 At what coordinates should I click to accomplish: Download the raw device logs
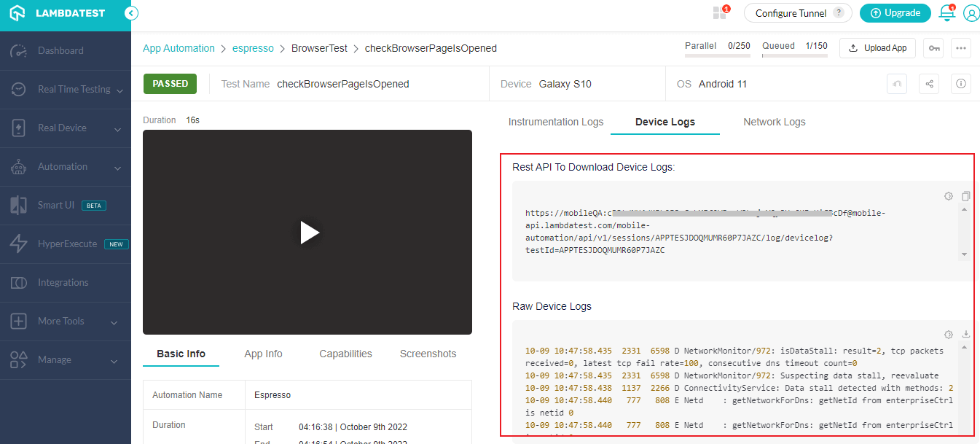[x=965, y=335]
